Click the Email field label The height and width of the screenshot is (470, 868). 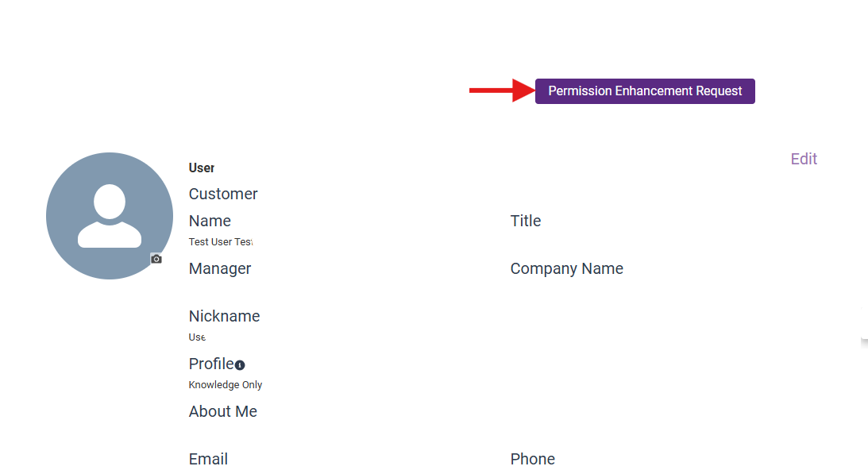coord(208,459)
